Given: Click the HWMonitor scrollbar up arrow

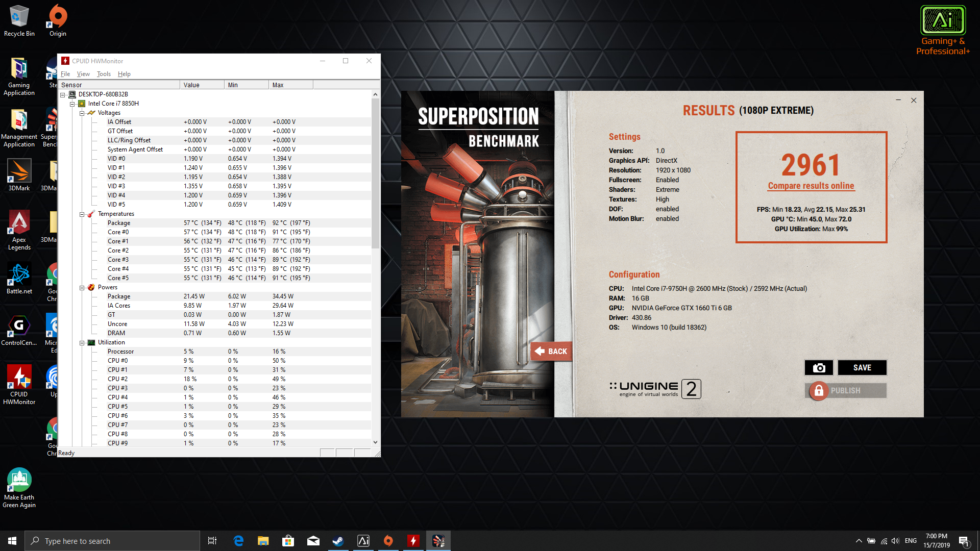Looking at the screenshot, I should tap(375, 94).
